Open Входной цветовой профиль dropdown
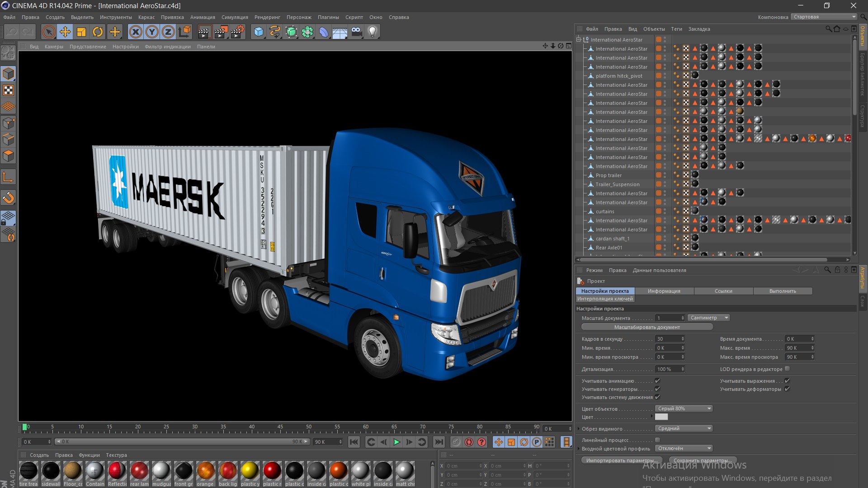Image resolution: width=868 pixels, height=488 pixels. click(684, 448)
